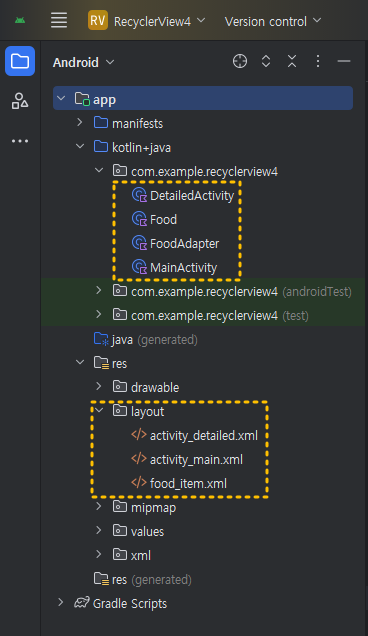Viewport: 368px width, 636px height.
Task: Select the kotlin+java folder label
Action: (x=142, y=148)
